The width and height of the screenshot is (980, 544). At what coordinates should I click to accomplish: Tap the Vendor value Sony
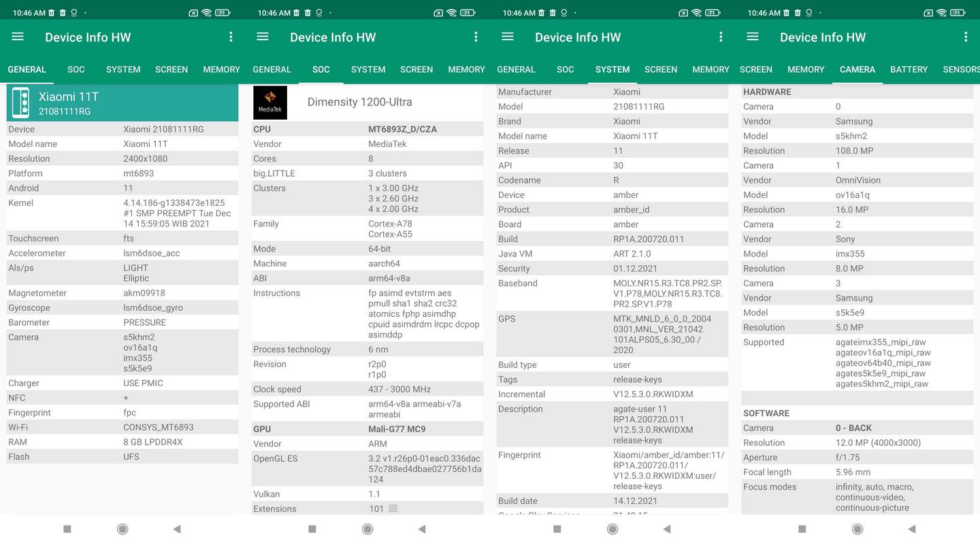845,239
